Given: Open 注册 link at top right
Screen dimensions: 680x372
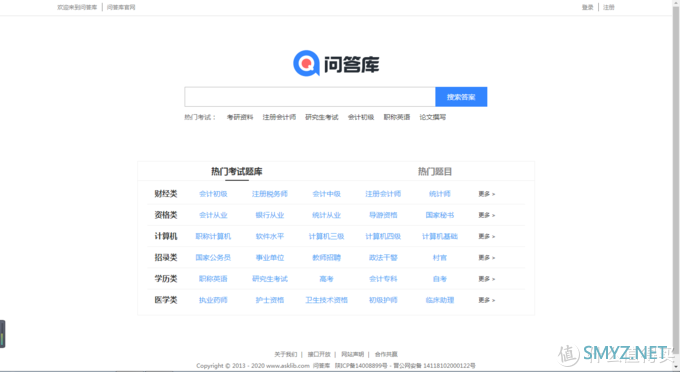Looking at the screenshot, I should pyautogui.click(x=608, y=7).
